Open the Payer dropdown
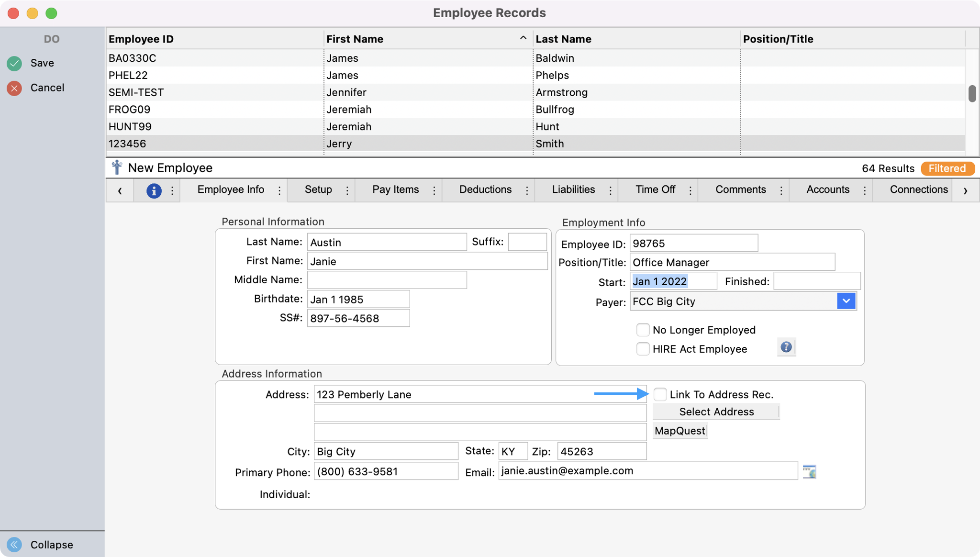 [846, 301]
